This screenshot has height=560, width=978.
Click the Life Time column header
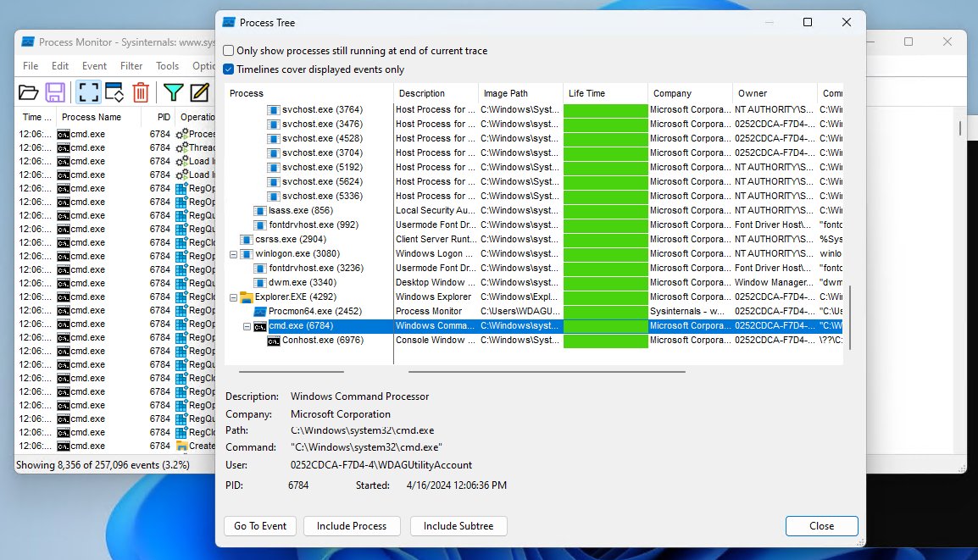pos(606,93)
